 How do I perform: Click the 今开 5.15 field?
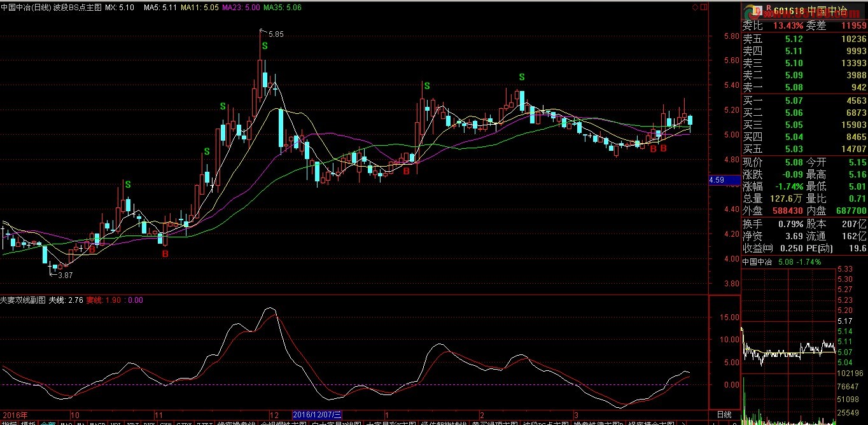click(x=836, y=162)
